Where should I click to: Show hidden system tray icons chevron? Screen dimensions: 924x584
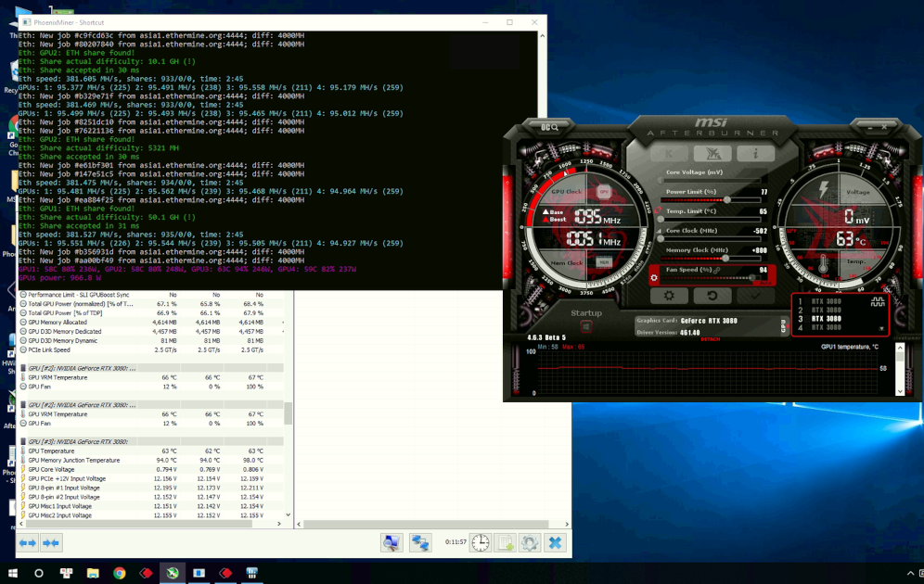tap(910, 573)
